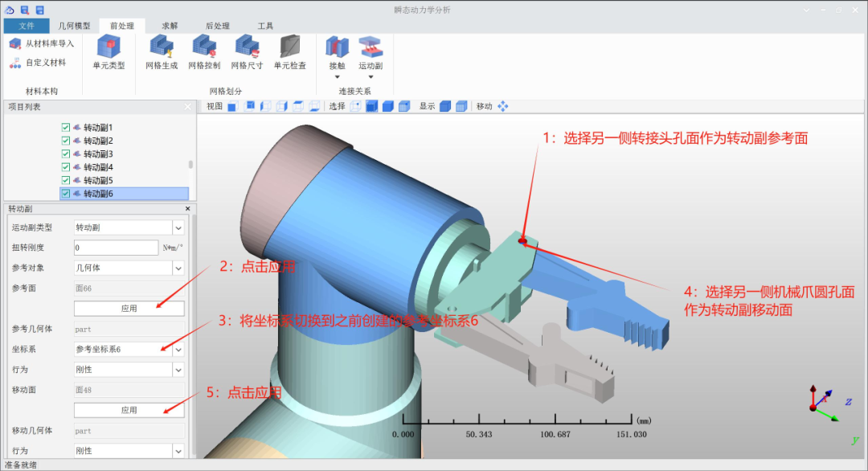Image resolution: width=868 pixels, height=471 pixels.
Task: Open 行为 dropdown below 移动几何体
Action: tap(178, 451)
